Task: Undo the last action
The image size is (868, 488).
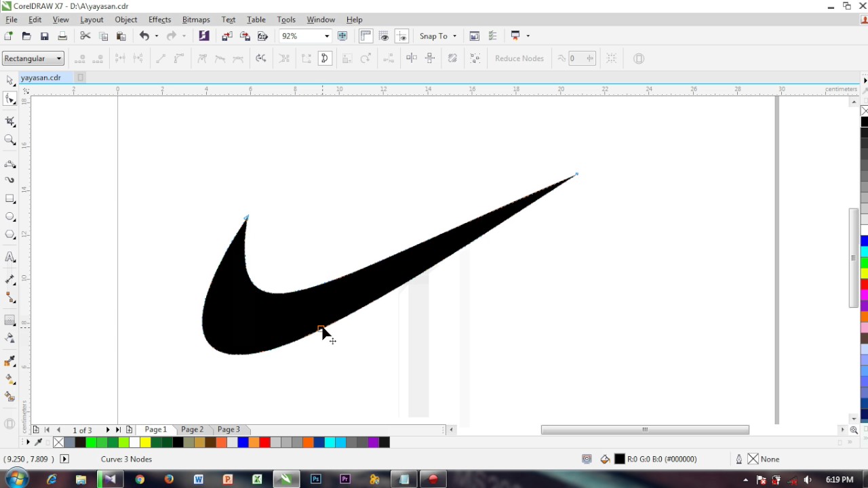Action: (x=144, y=36)
